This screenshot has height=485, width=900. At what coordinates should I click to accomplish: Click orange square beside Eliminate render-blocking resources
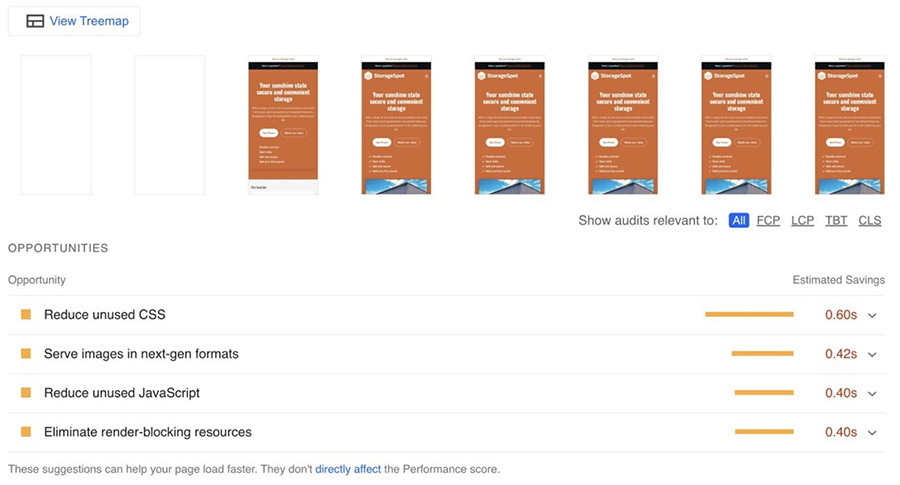tap(26, 432)
